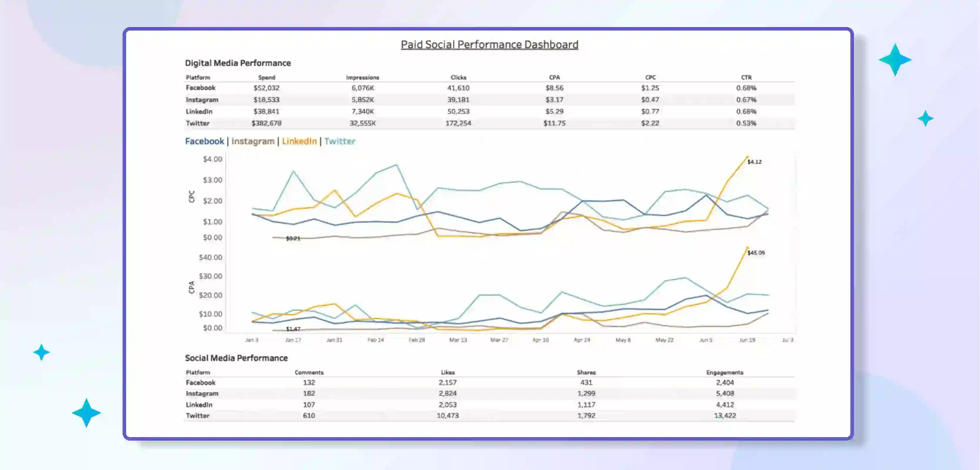The image size is (980, 470).
Task: Click the Jun 19 axis date
Action: 747,340
